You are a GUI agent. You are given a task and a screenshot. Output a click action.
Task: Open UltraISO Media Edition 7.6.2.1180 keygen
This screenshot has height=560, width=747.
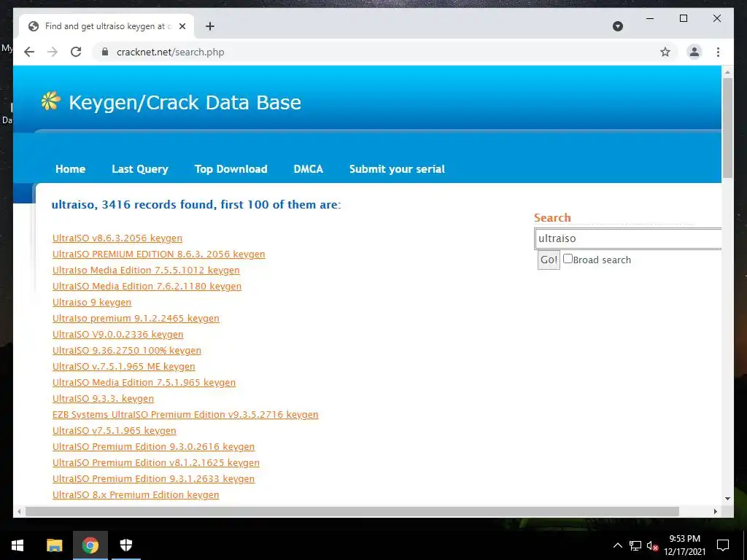[147, 286]
